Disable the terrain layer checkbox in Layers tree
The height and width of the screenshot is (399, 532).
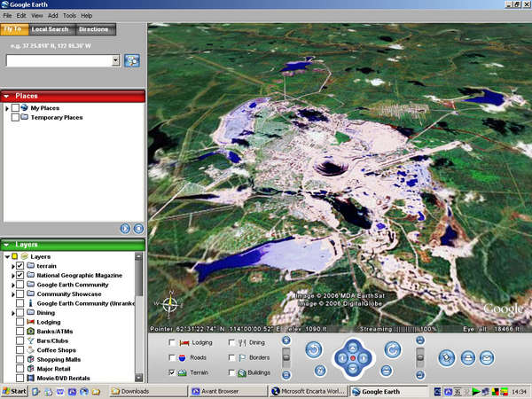click(x=20, y=266)
